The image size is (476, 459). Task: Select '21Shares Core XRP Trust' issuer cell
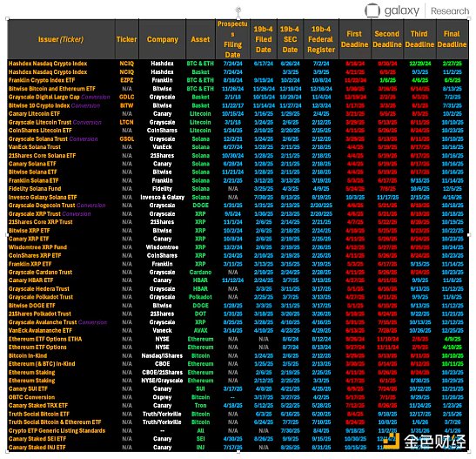tap(41, 222)
